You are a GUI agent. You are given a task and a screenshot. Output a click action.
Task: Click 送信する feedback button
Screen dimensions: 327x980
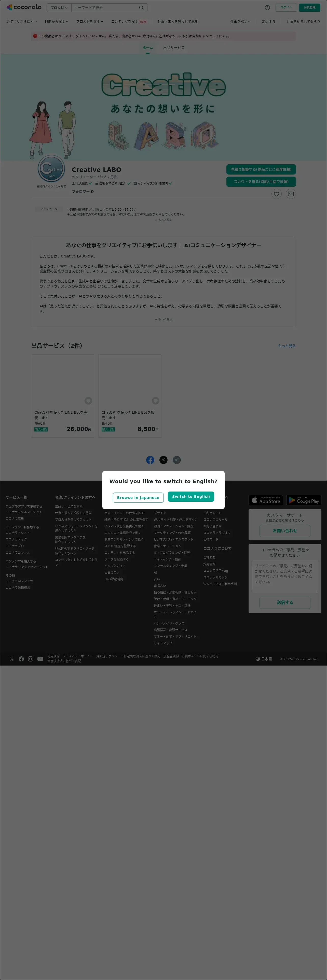[x=285, y=603]
